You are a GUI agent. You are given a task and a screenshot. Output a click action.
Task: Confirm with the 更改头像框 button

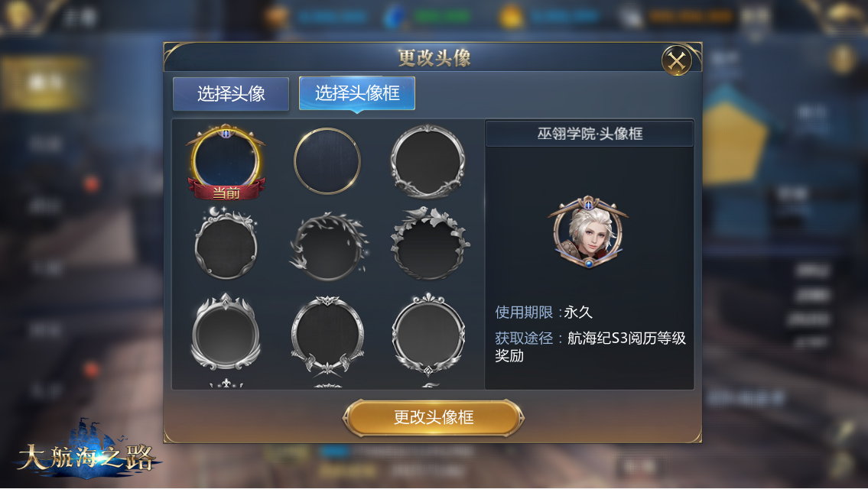(434, 418)
